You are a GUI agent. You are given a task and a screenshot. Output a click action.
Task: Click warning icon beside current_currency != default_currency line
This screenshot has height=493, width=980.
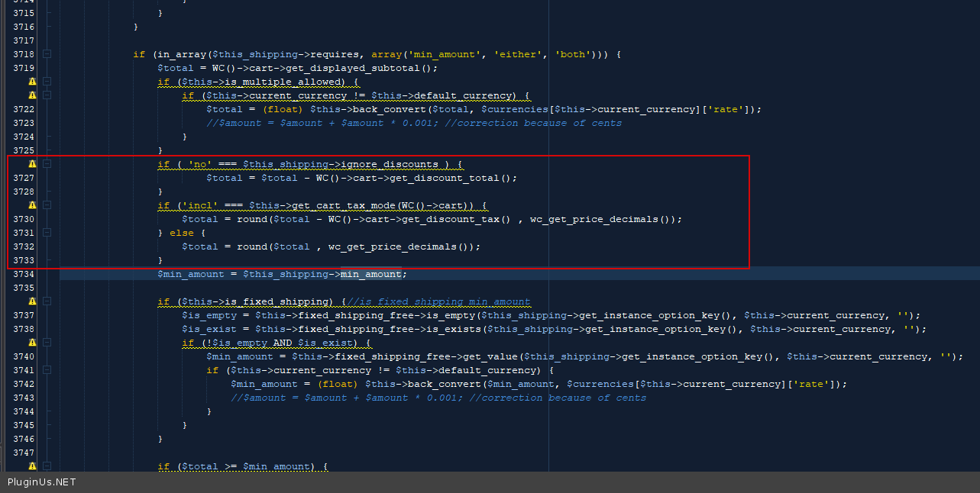coord(32,95)
